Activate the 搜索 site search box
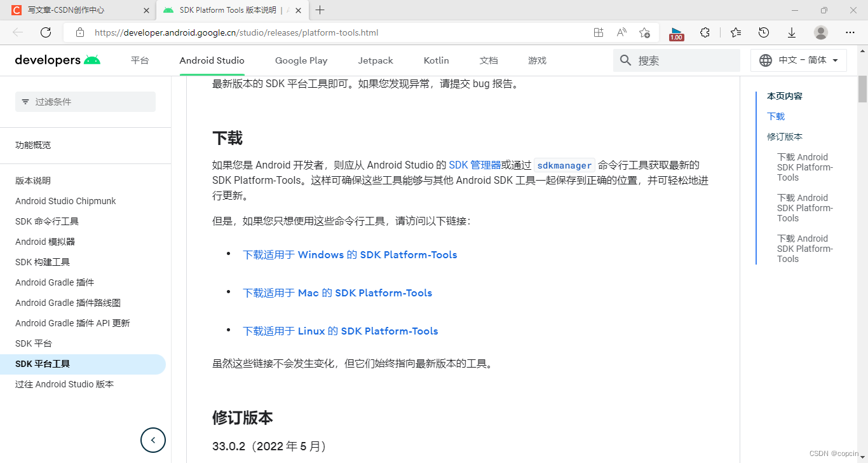Screen dimensions: 868x463 click(x=676, y=60)
